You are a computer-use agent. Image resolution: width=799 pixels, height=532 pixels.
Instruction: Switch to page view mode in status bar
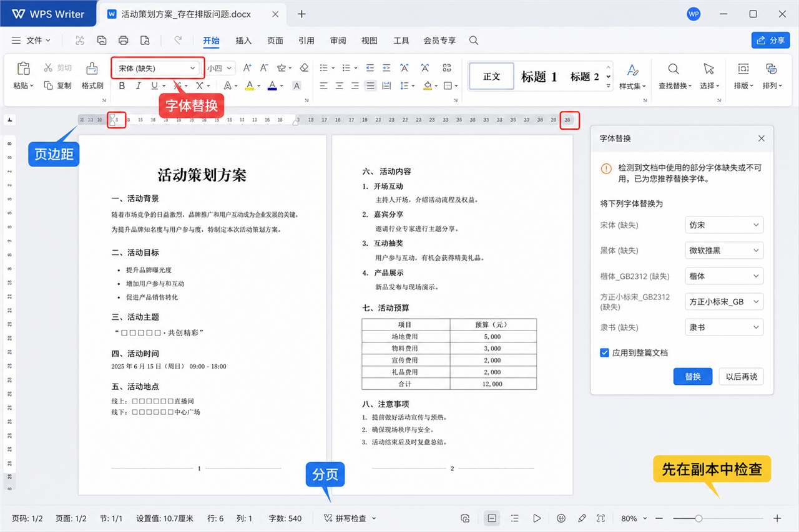click(492, 518)
